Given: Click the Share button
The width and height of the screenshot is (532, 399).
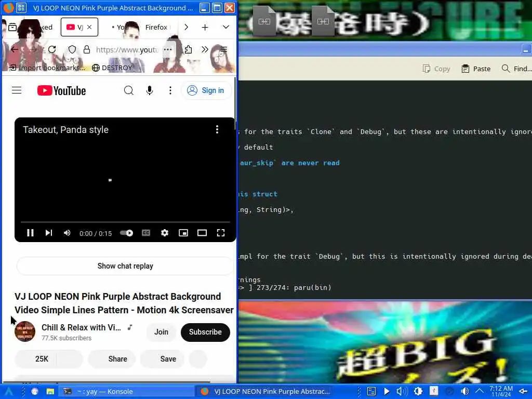Looking at the screenshot, I should click(x=112, y=359).
